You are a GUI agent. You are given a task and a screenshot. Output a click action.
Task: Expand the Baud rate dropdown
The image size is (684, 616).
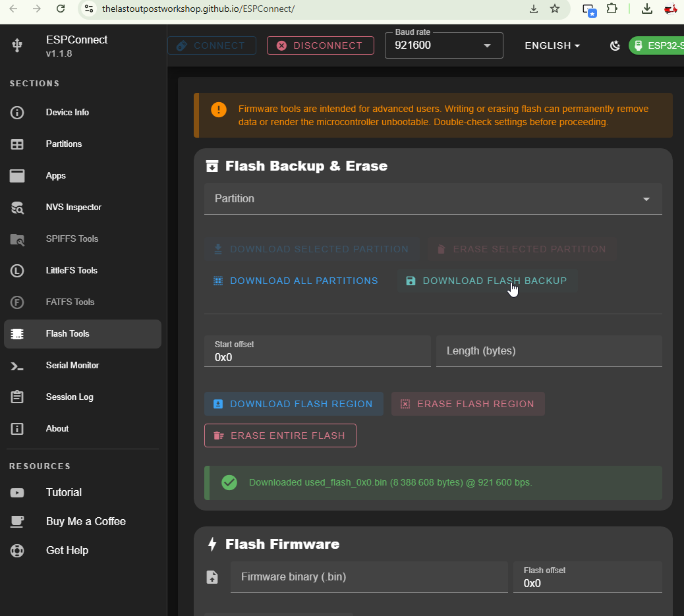coord(443,45)
